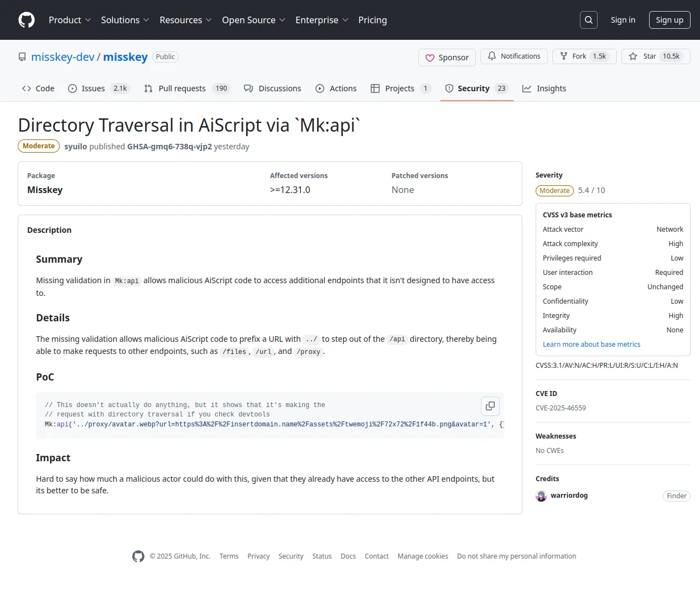Click the Sign in link

pyautogui.click(x=623, y=20)
